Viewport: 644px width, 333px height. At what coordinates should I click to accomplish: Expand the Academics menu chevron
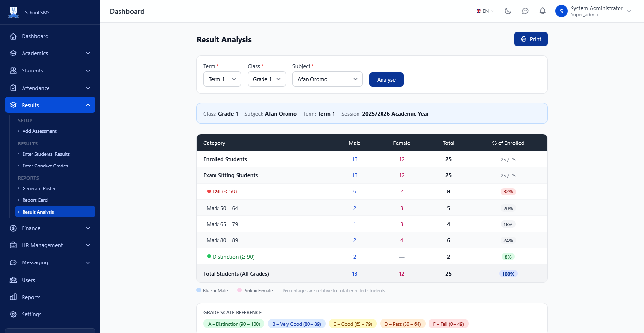[x=88, y=53]
